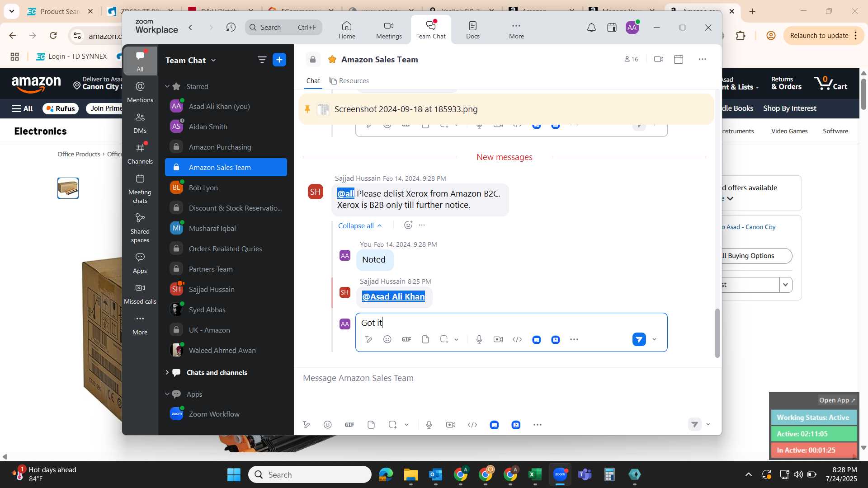This screenshot has height=488, width=868.
Task: Click the Message Amazon Sales Team field
Action: point(506,378)
